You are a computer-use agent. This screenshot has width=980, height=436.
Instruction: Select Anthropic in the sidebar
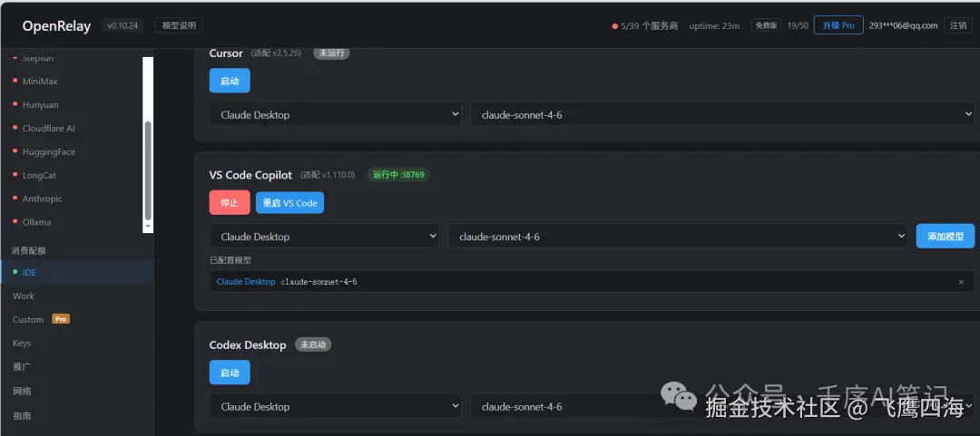(x=42, y=199)
